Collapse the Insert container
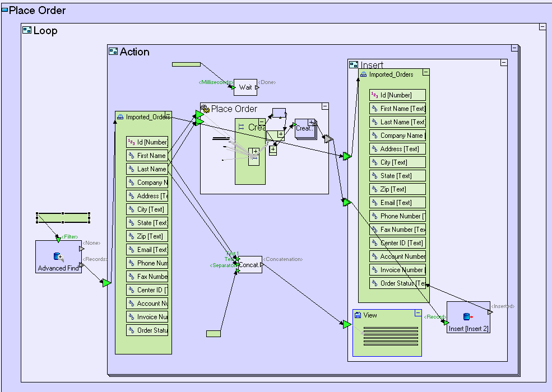 [x=504, y=63]
